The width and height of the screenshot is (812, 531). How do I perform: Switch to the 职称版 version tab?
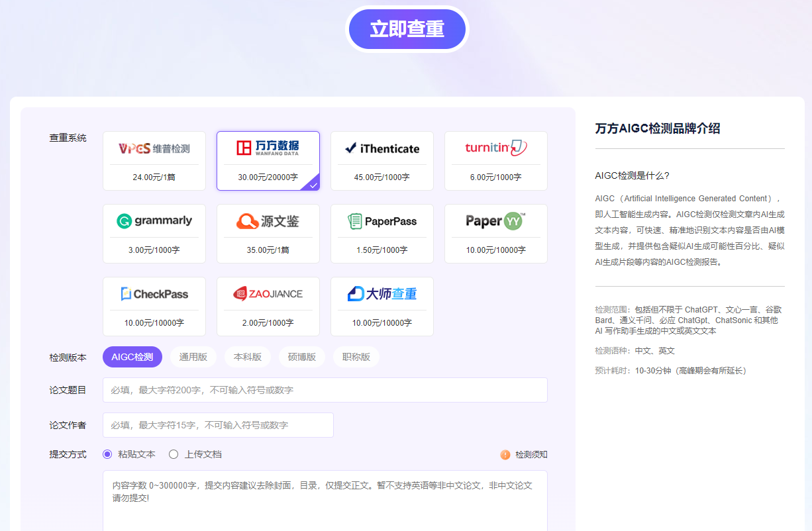point(356,357)
